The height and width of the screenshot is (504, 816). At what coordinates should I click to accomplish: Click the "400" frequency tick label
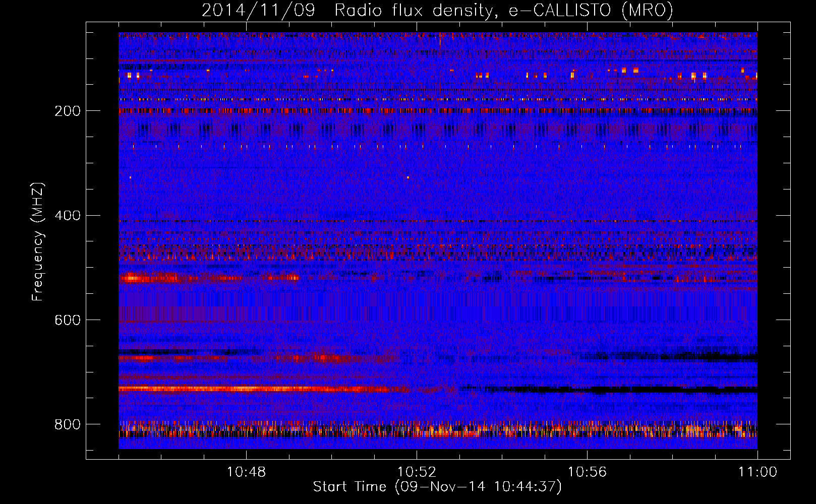[68, 216]
